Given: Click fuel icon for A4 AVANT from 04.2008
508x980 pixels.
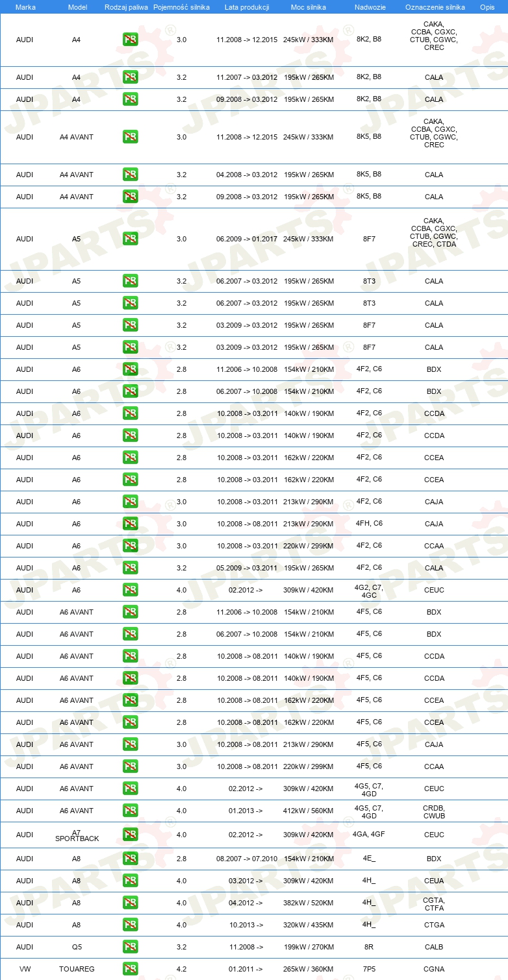Looking at the screenshot, I should tap(131, 175).
